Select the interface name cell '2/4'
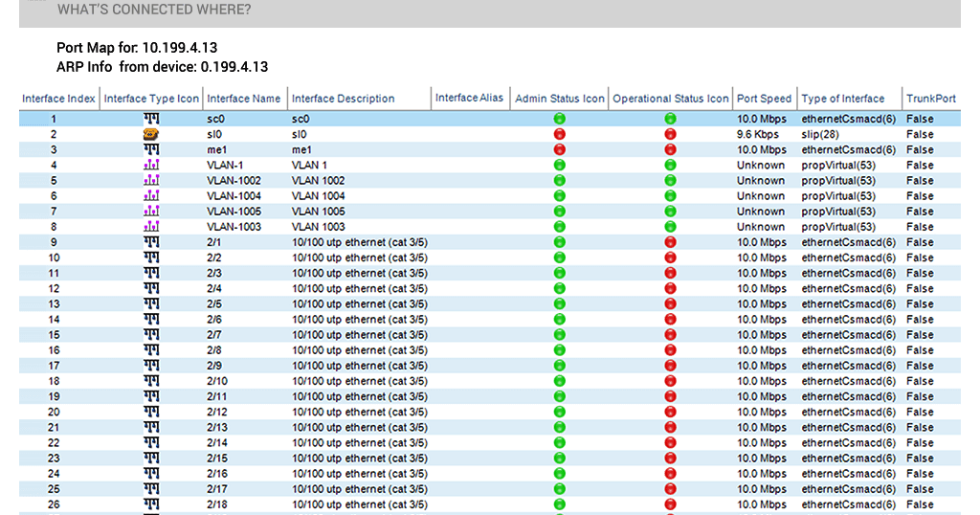980x515 pixels. point(213,289)
